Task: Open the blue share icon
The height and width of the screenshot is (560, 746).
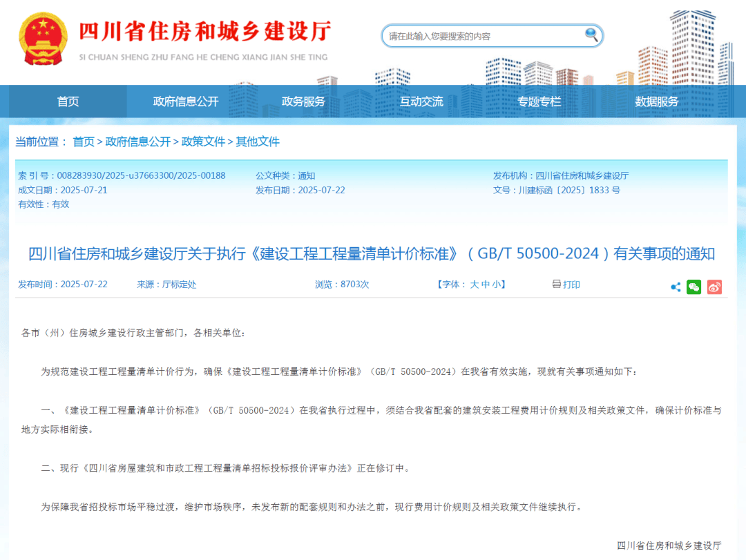Action: pos(676,287)
